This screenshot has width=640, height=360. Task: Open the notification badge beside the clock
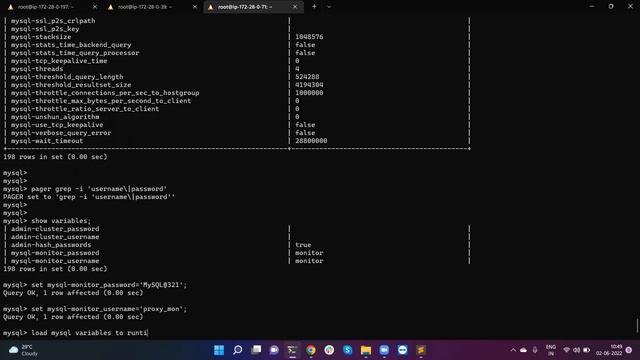tap(629, 350)
